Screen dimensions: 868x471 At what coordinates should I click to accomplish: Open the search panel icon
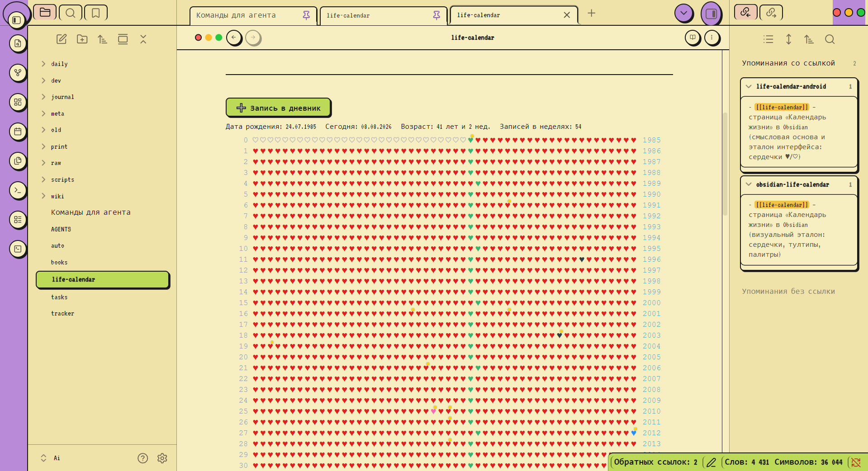pyautogui.click(x=70, y=13)
